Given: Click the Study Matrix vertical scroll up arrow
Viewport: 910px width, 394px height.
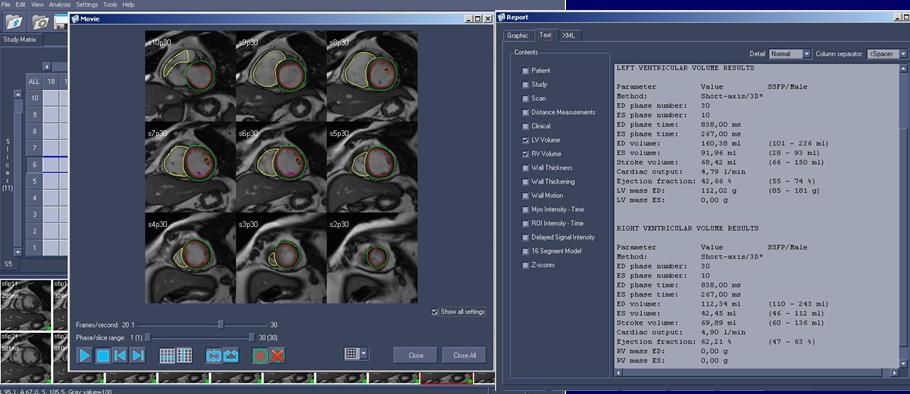Looking at the screenshot, I should point(18,94).
